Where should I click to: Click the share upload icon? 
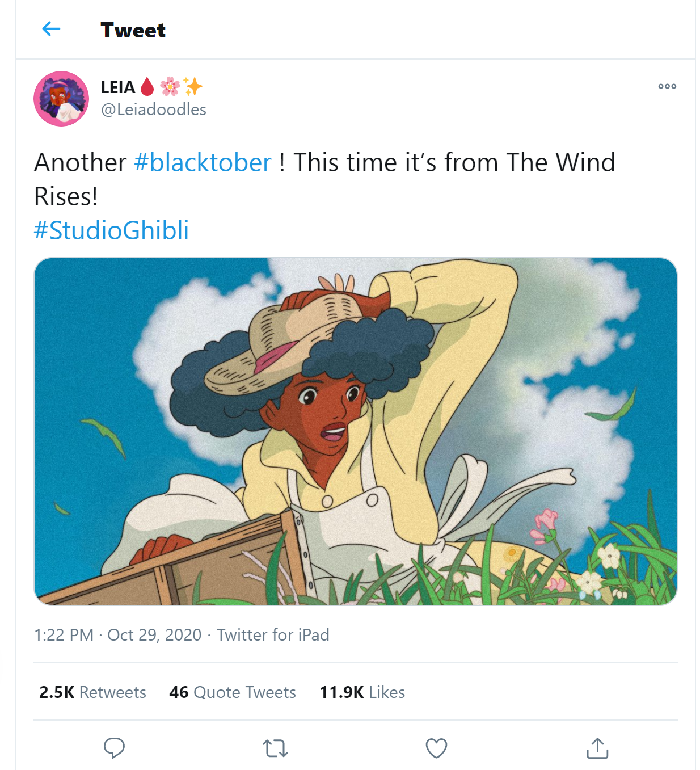(x=597, y=748)
